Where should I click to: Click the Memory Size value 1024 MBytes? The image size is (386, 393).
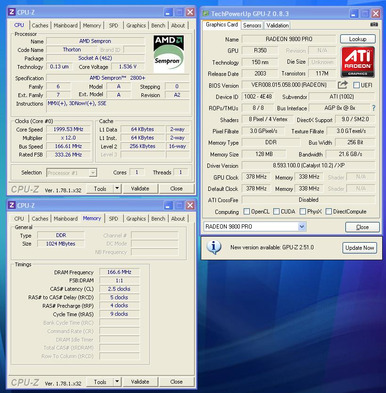coord(61,244)
